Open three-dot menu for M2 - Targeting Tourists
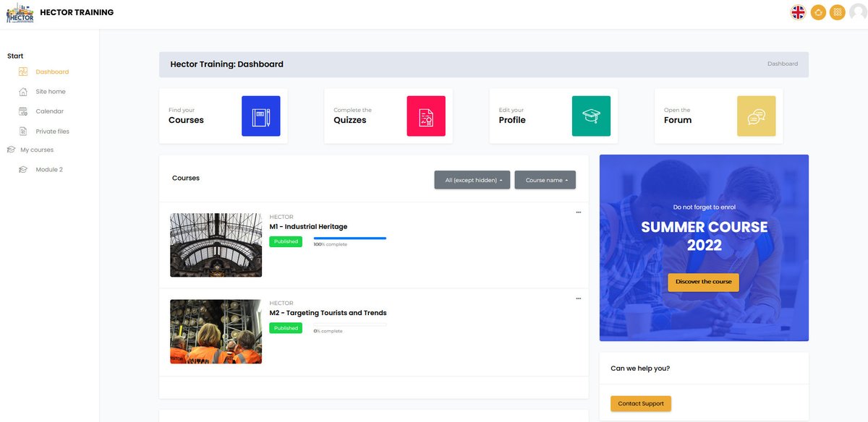 578,298
